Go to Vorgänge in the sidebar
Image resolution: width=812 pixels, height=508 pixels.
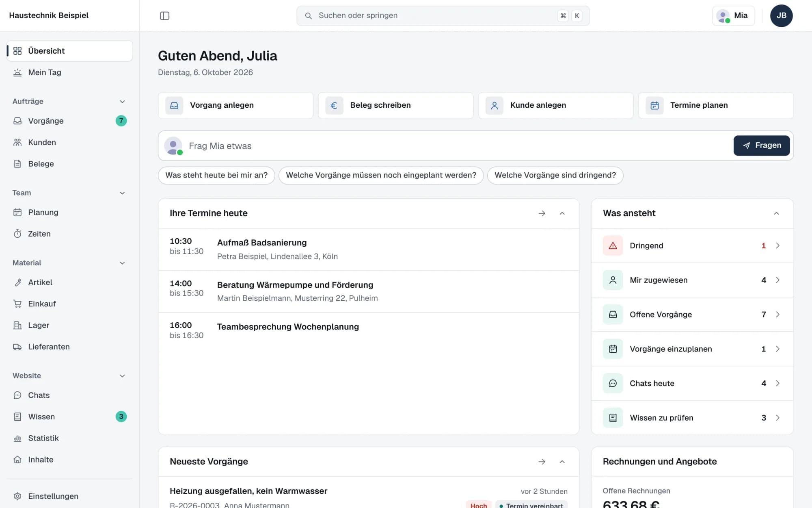[x=70, y=121]
